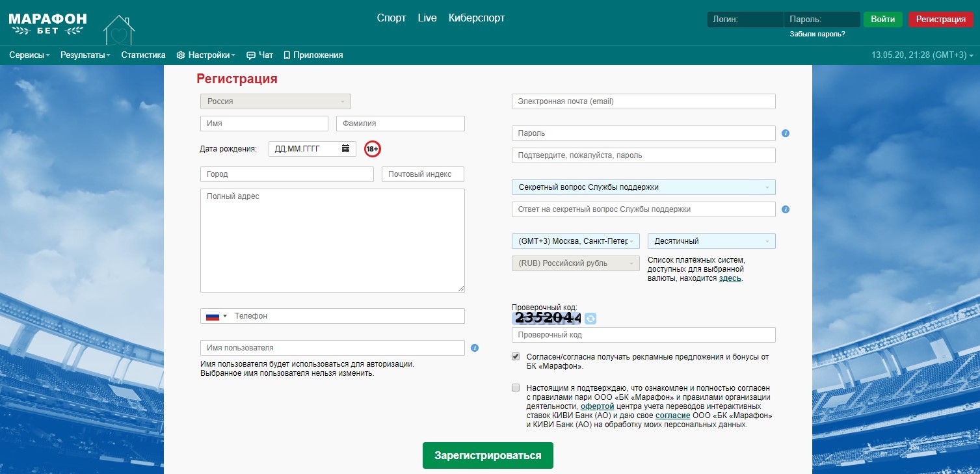Click the Забыли пароль? link
980x474 pixels.
pos(817,34)
